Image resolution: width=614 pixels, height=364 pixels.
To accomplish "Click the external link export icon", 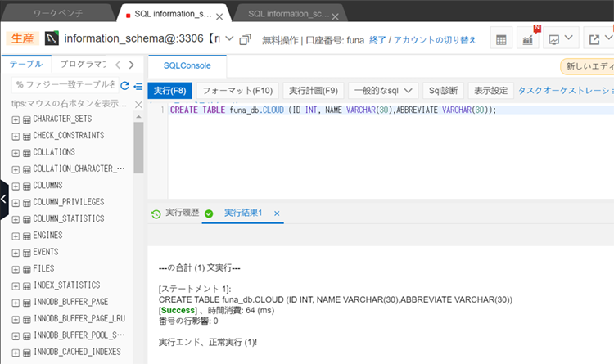I will click(594, 39).
